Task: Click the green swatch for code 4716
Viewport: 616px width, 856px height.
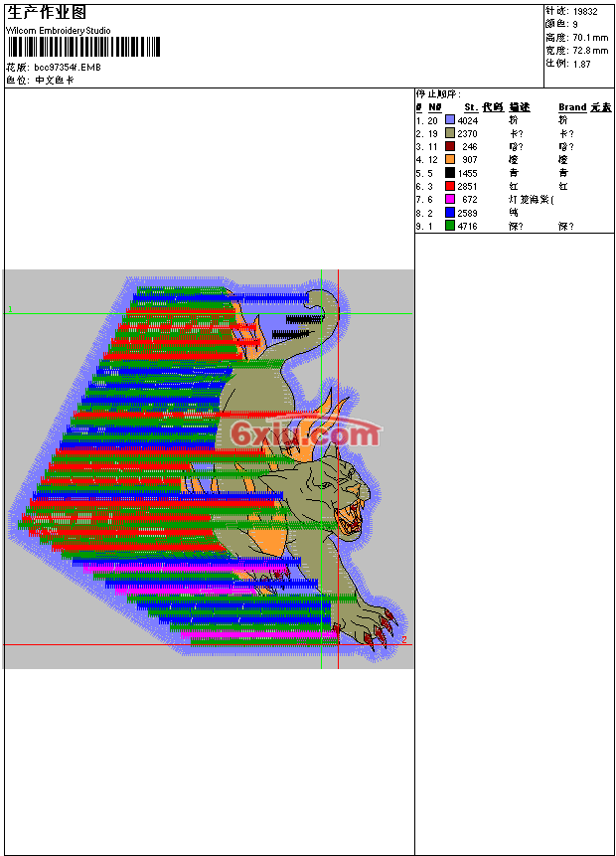Action: (x=450, y=226)
